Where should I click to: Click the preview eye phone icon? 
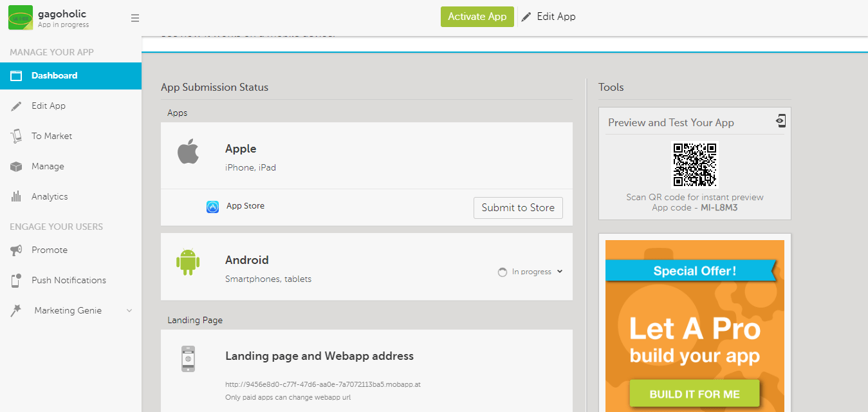pyautogui.click(x=780, y=121)
